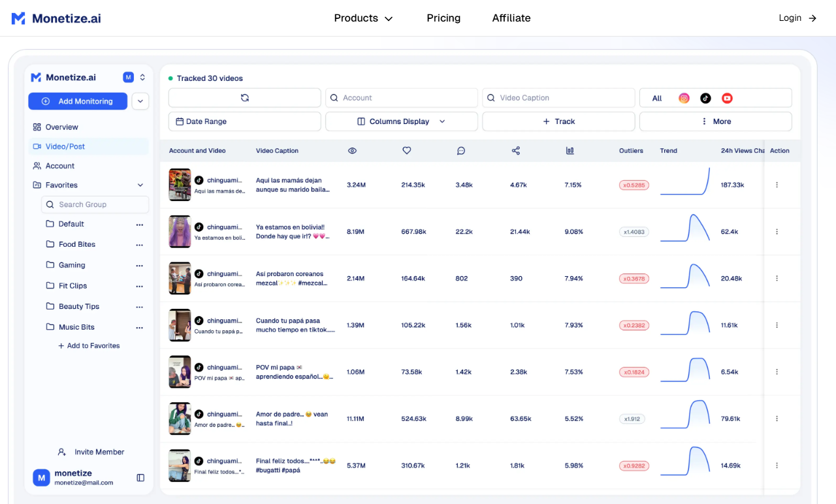Select the YouTube platform filter icon
This screenshot has width=836, height=504.
(x=726, y=97)
